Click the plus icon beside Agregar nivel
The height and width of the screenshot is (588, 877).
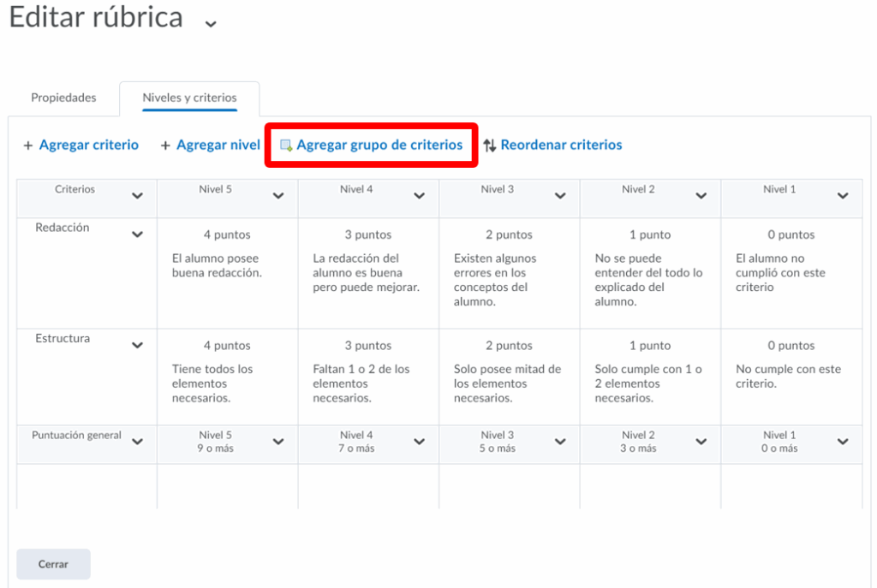pyautogui.click(x=165, y=146)
